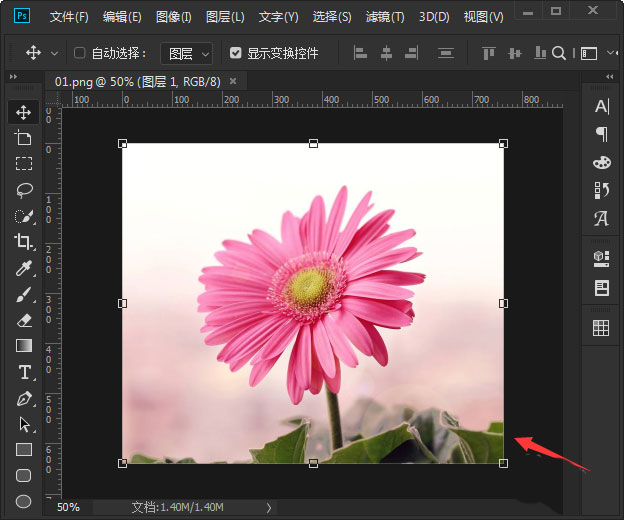Open the 3D panel icon
This screenshot has height=520, width=624.
601,259
